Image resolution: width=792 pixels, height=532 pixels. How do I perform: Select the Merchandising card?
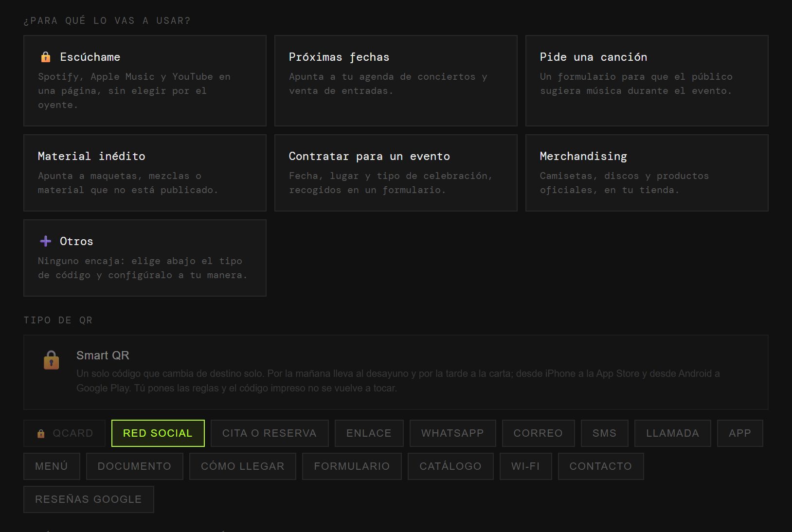coord(647,173)
